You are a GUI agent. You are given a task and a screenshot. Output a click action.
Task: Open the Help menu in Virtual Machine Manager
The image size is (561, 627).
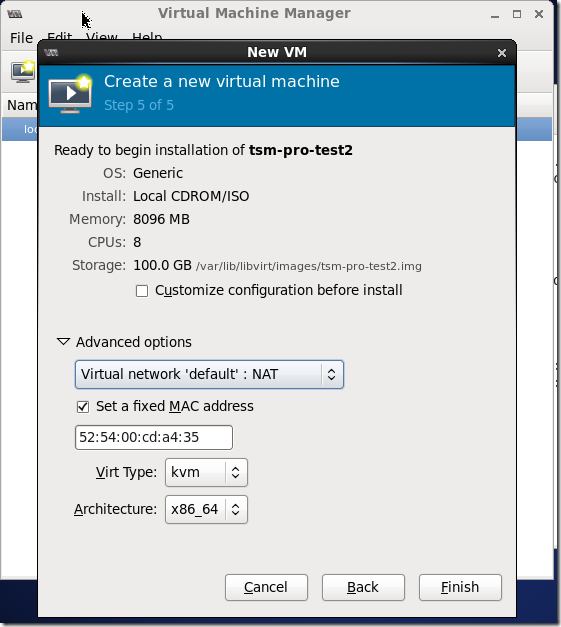tap(147, 35)
